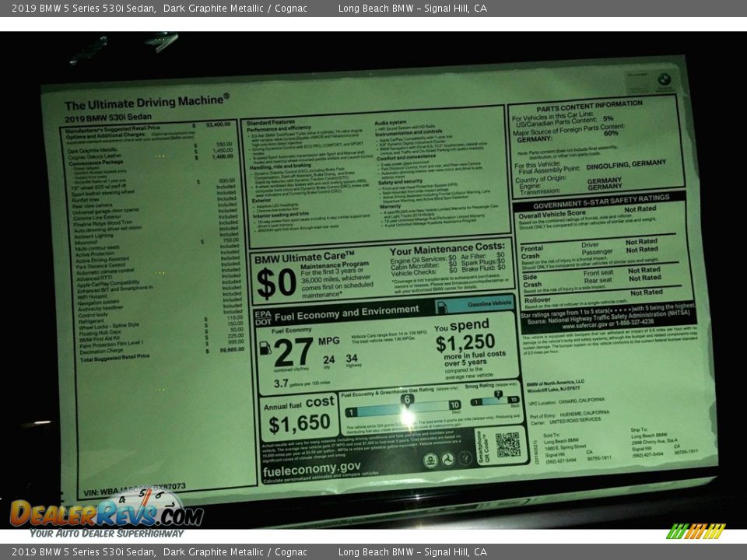Click the BMW roundel logo on sticker
Screen dimensions: 747x560
(x=663, y=79)
